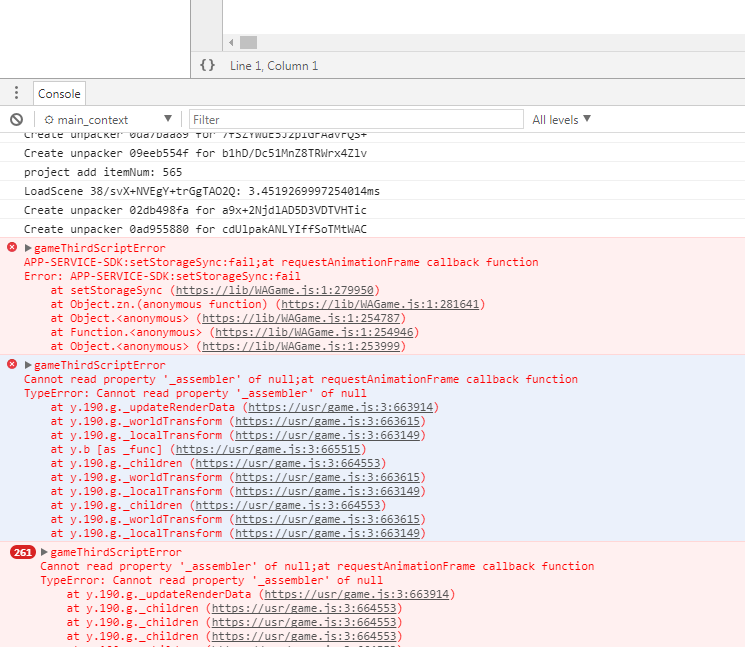
Task: Open link WAGame.js:1:254946
Action: coord(314,332)
